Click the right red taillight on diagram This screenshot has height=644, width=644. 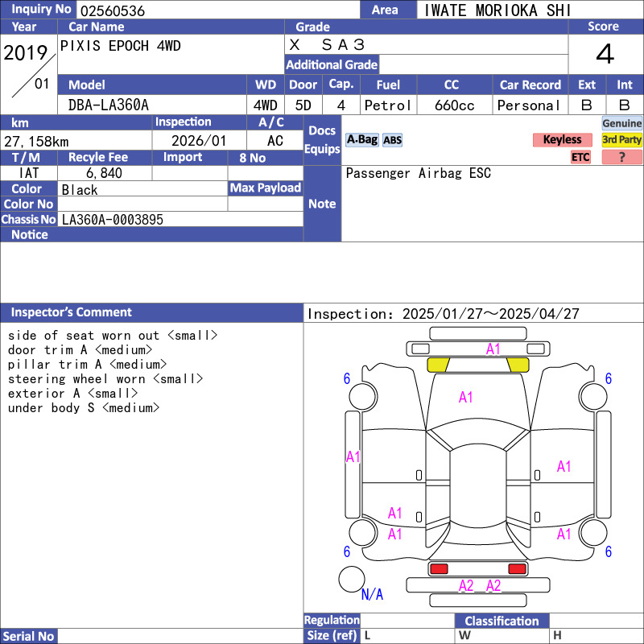coord(517,569)
